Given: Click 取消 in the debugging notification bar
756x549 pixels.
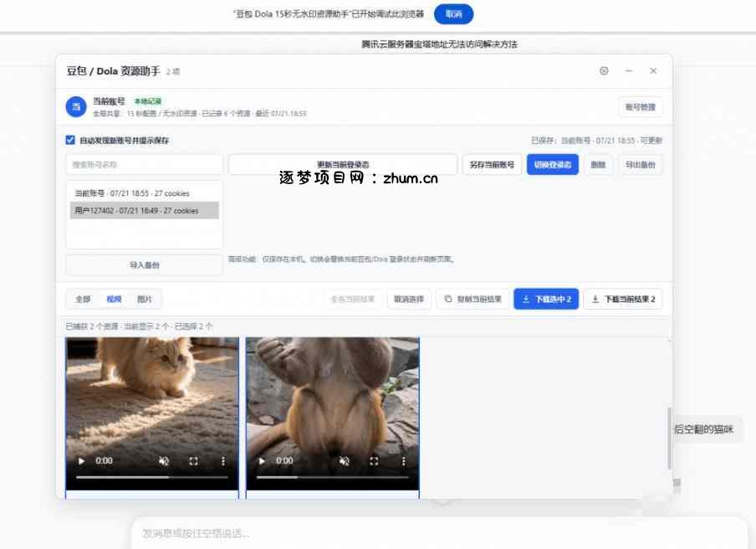Looking at the screenshot, I should point(454,14).
